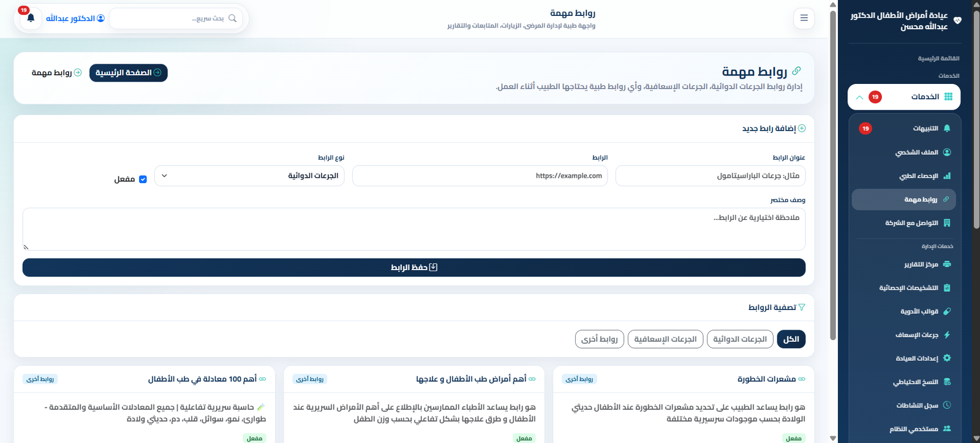
Task: Open سجل النشاطات clock icon
Action: [947, 405]
